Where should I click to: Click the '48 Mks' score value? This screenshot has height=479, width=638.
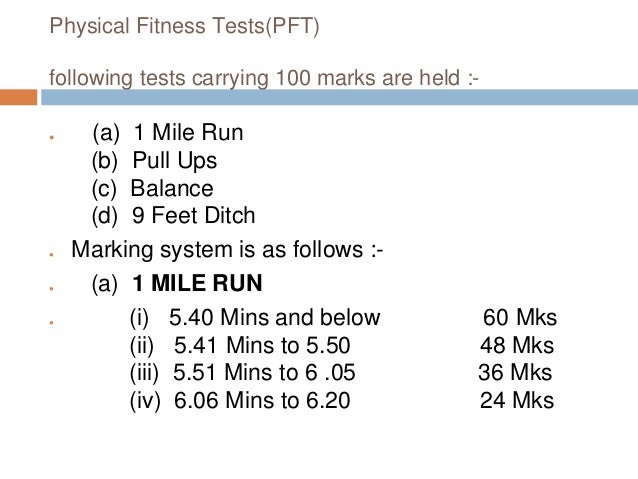tap(517, 345)
